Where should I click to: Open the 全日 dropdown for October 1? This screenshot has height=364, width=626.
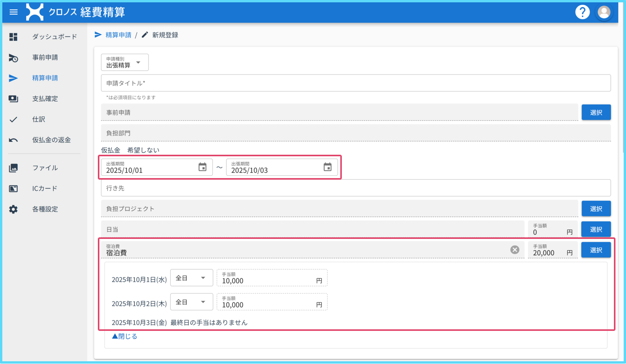click(x=191, y=278)
